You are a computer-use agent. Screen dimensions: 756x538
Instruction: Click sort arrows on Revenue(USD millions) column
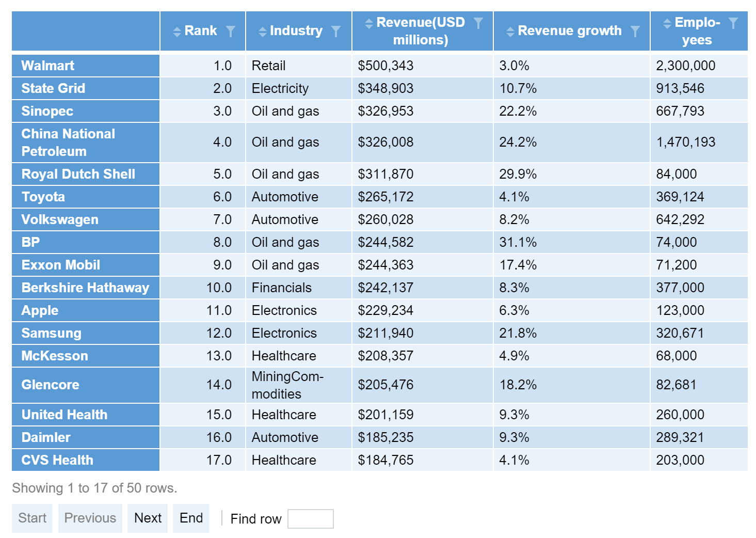(x=369, y=23)
